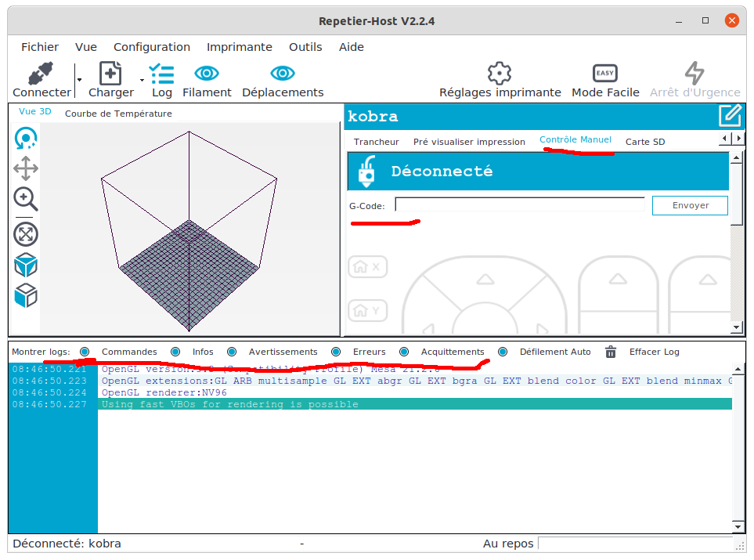Focus the G-Code input field
The image size is (754, 560).
coord(520,205)
